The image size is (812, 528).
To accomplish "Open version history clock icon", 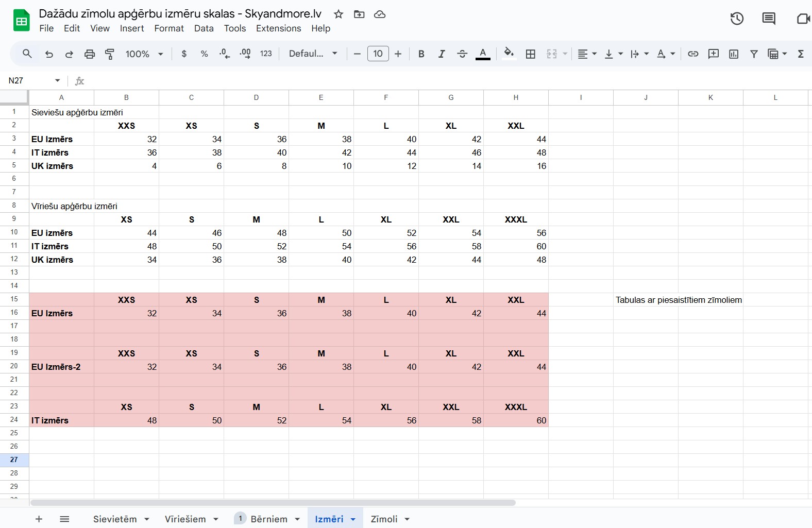I will click(737, 19).
